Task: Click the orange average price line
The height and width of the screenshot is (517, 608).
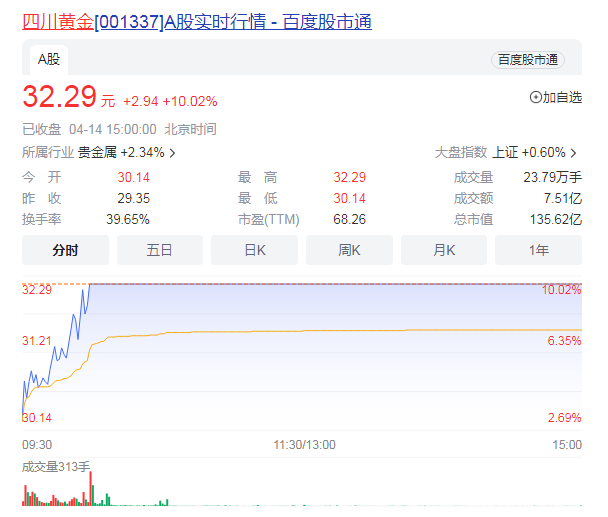Action: pos(300,331)
